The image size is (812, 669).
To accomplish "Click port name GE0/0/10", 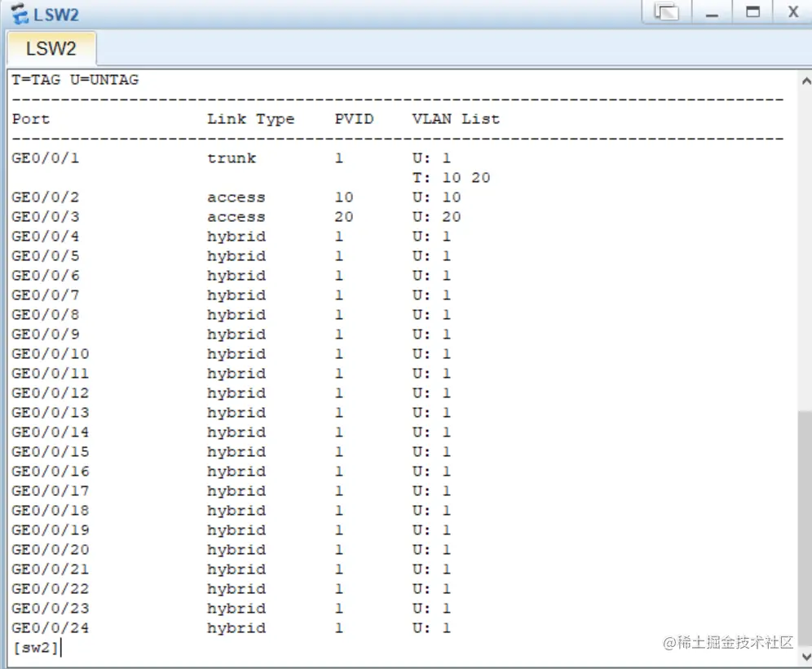I will click(51, 354).
